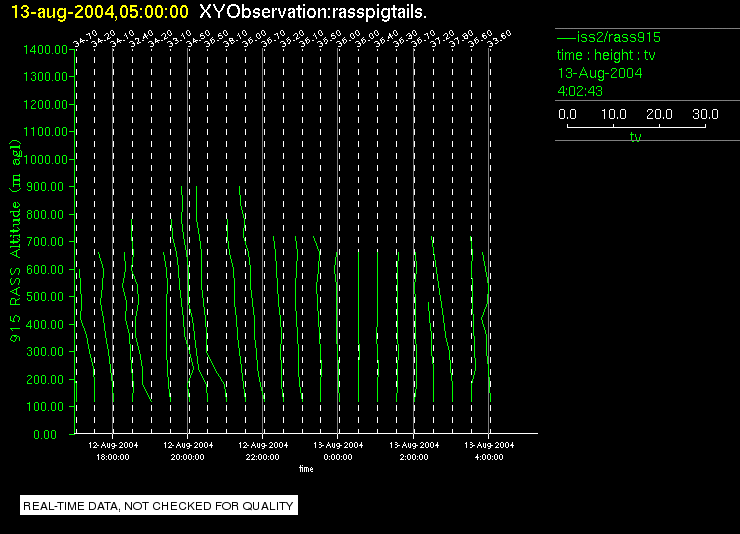Image resolution: width=740 pixels, height=534 pixels.
Task: Click the 400.00 altitude tick label
Action: 45,325
